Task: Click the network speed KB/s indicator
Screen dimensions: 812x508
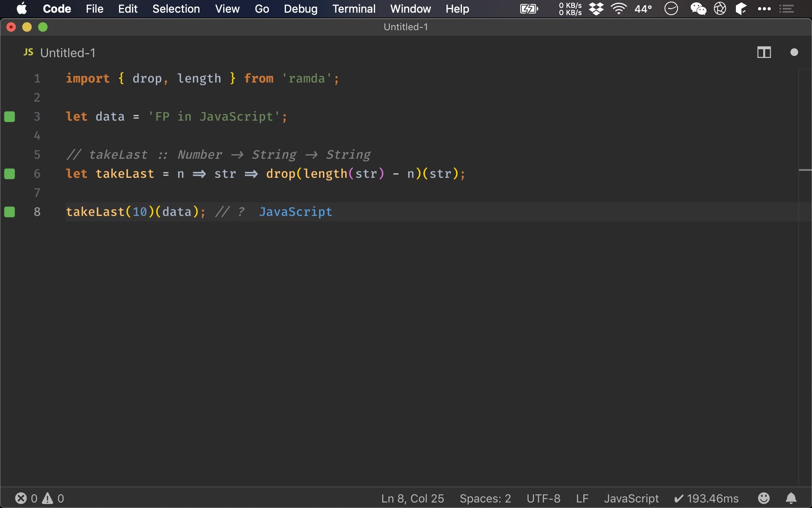Action: [570, 9]
